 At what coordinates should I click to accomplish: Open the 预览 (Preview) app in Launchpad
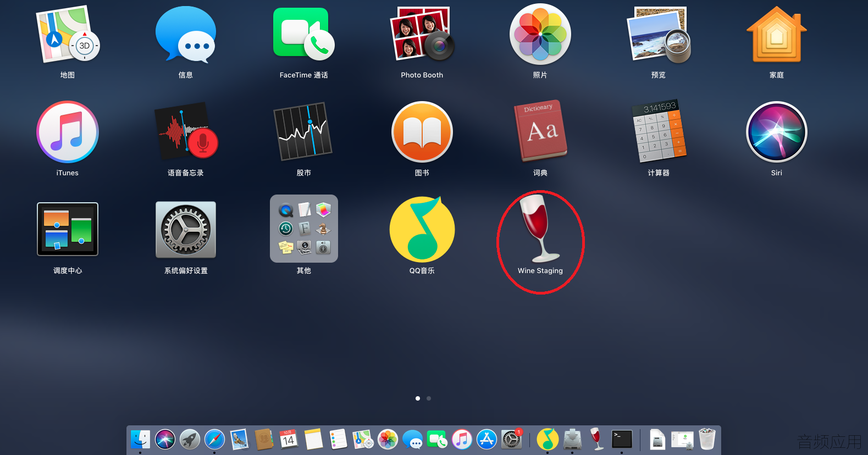(x=659, y=34)
